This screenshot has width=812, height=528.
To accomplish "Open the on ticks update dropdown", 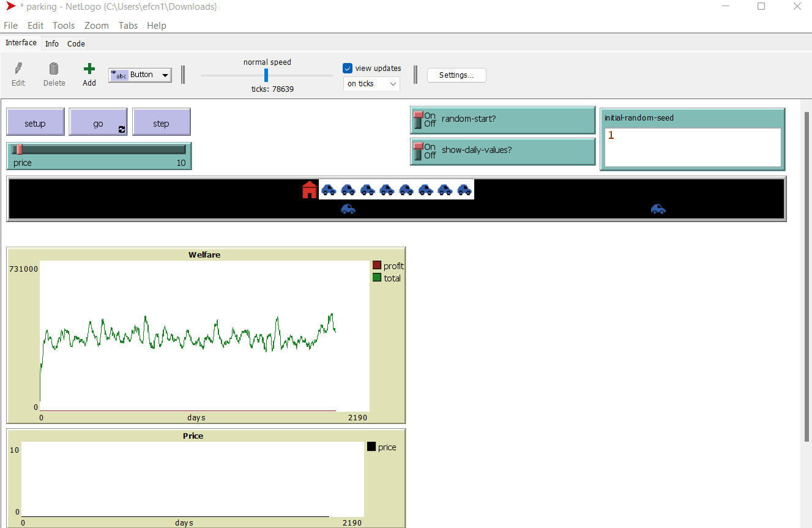I will coord(371,84).
